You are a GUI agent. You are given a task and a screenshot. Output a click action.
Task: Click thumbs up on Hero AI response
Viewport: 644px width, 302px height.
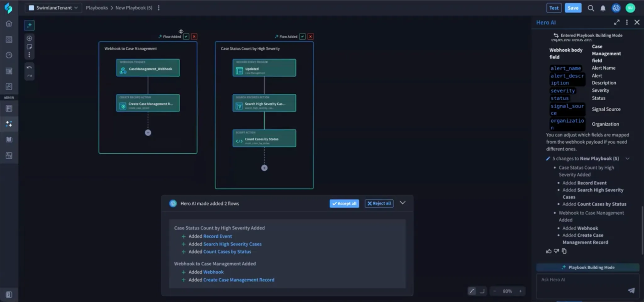coord(549,251)
